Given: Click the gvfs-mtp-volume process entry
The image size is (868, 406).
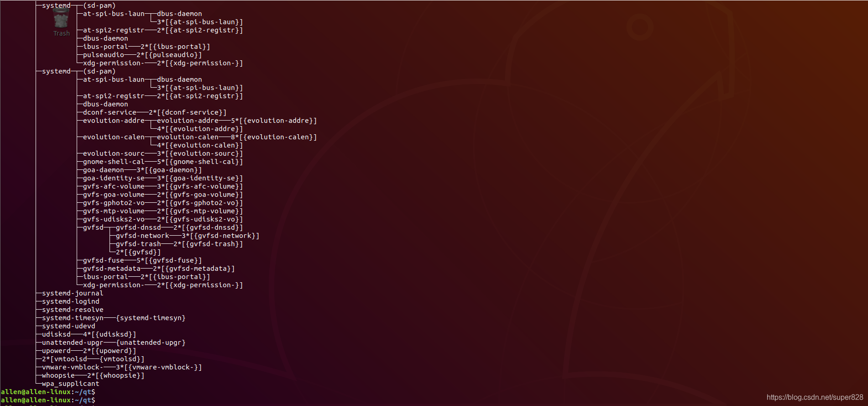Looking at the screenshot, I should pos(114,211).
